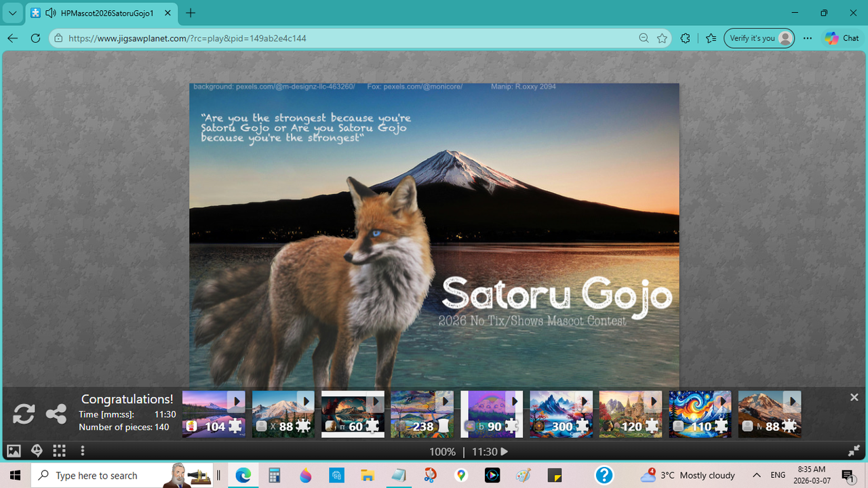Screen dimensions: 868x488
Task: Open a new browser tab
Action: pos(191,13)
